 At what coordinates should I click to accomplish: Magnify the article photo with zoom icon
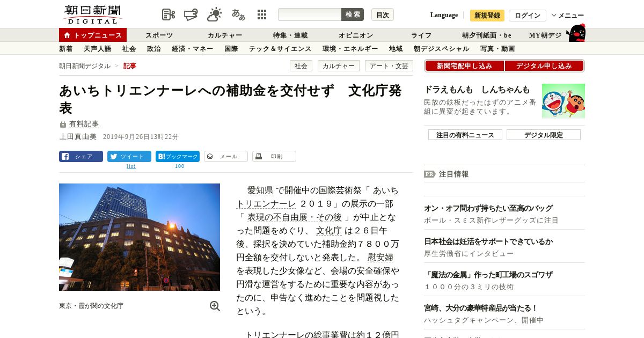(x=215, y=306)
